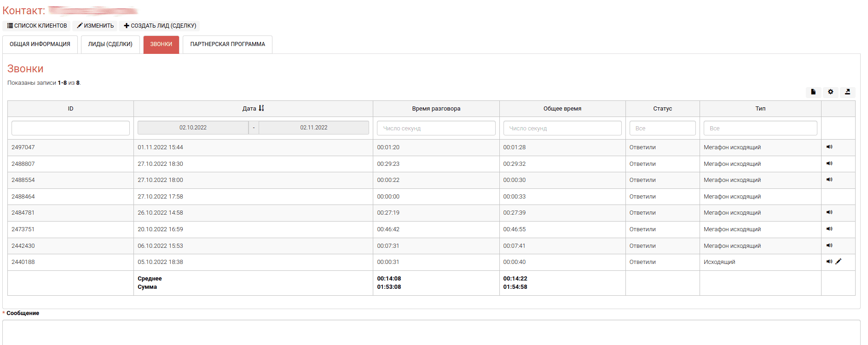Play recording for call 2440188

click(829, 262)
